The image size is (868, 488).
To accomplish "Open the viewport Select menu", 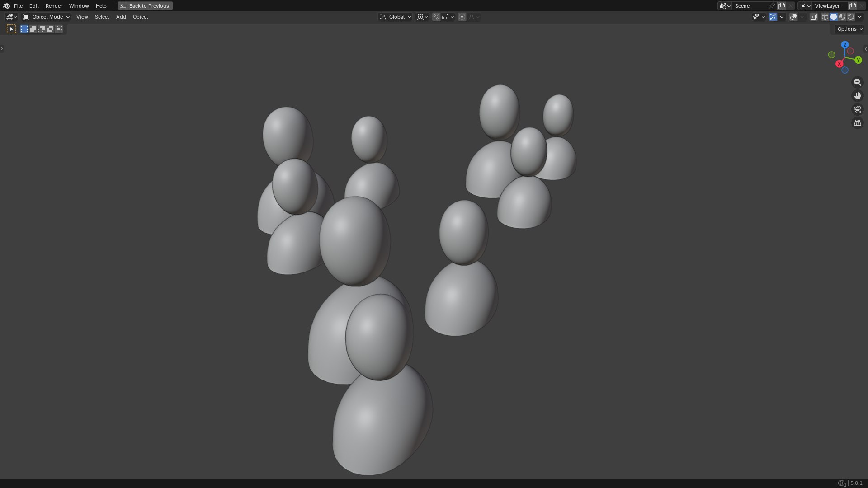I will click(102, 17).
